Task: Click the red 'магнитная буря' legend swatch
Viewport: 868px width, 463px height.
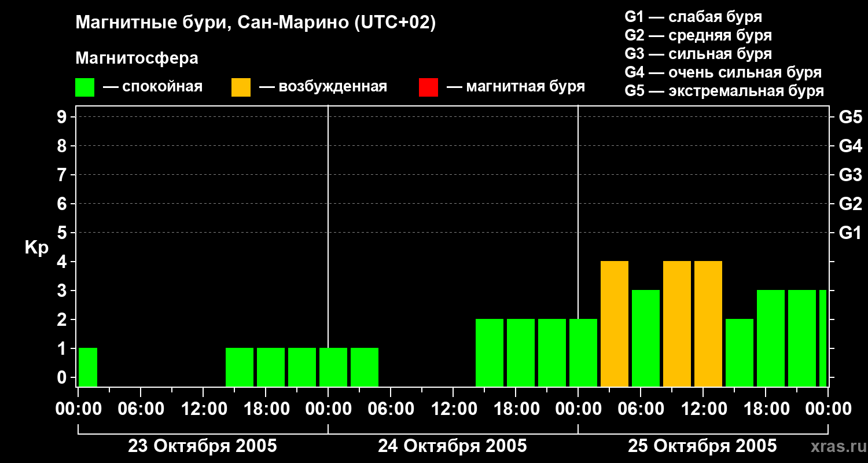Action: point(429,87)
